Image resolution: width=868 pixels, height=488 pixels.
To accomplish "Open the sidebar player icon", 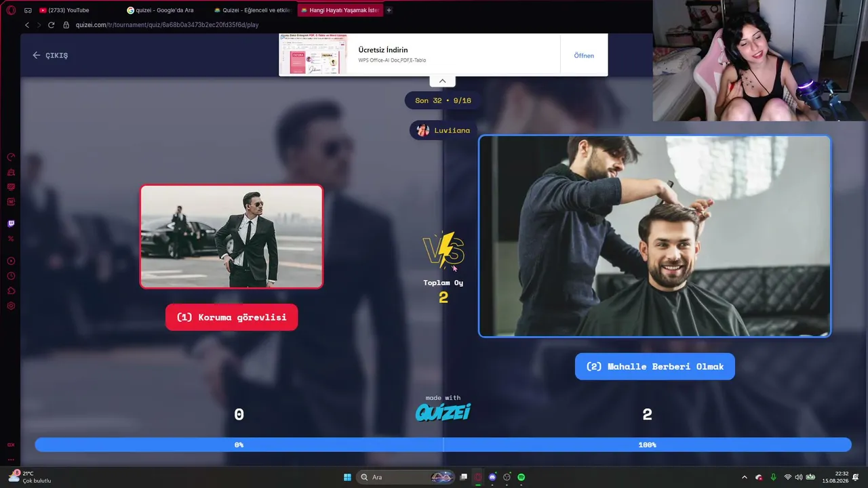I will point(11,261).
